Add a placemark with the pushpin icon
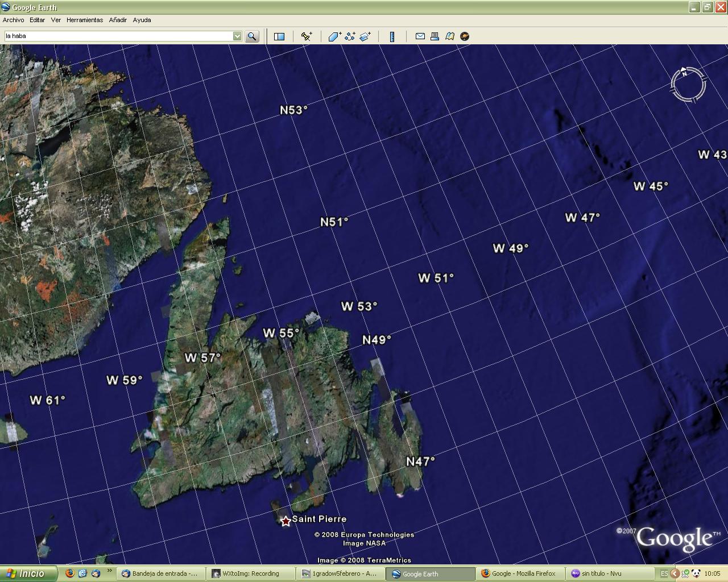The height and width of the screenshot is (582, 728). click(307, 36)
